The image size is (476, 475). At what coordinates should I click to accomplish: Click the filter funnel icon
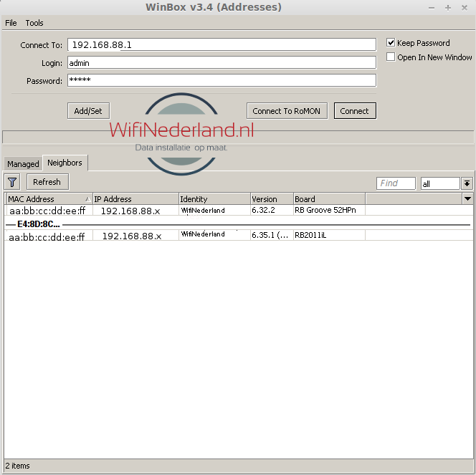[x=12, y=182]
